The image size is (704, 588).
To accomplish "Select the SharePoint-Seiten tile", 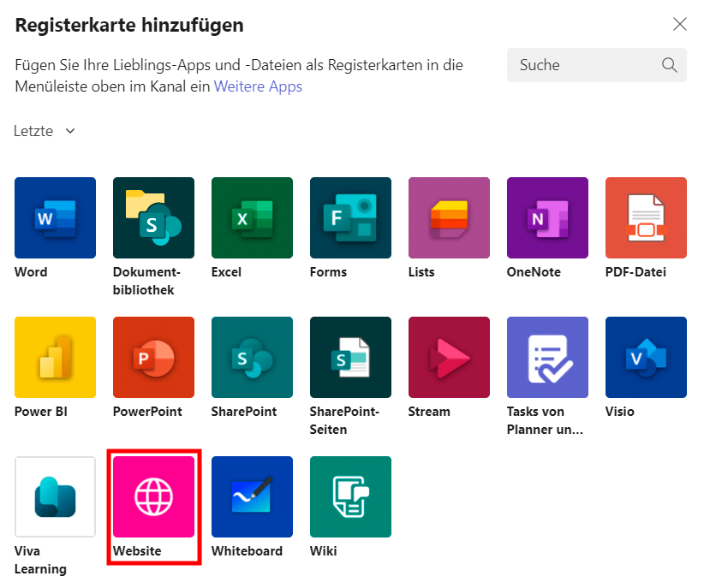I will (x=350, y=357).
